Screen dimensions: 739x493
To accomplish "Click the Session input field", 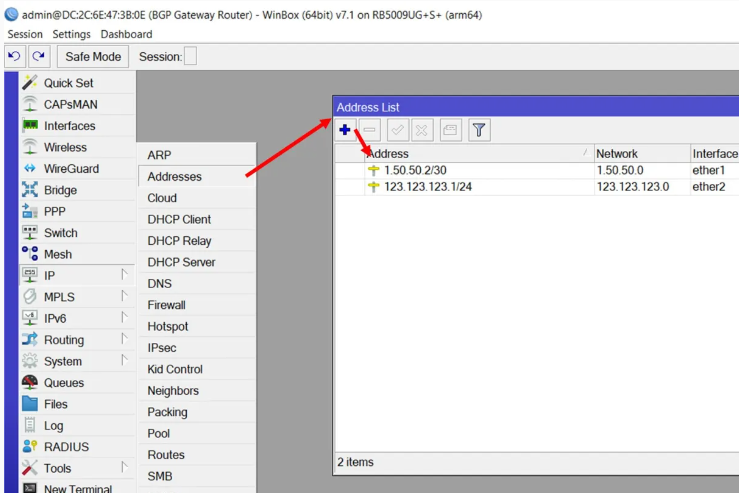I will [190, 57].
